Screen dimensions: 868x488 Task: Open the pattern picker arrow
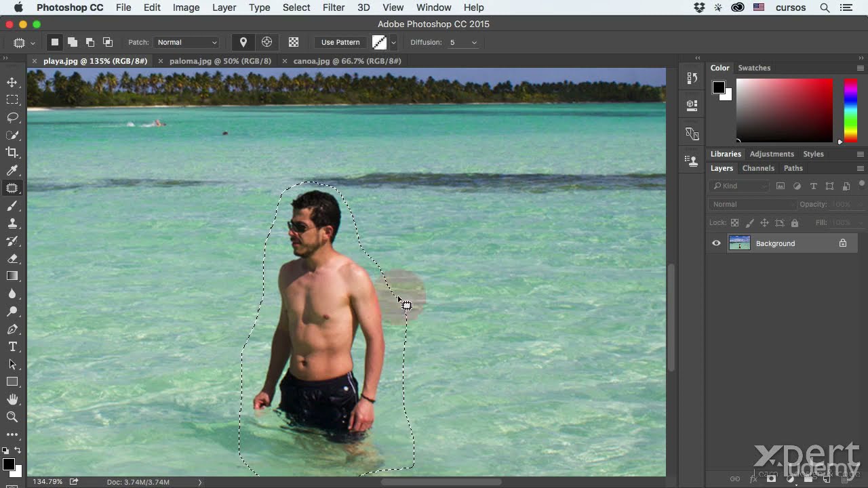tap(393, 42)
